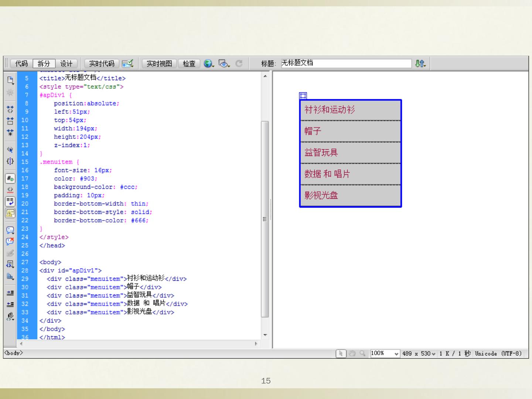This screenshot has height=399, width=532.
Task: Click Collapse Full Tag icon
Action: click(x=10, y=109)
